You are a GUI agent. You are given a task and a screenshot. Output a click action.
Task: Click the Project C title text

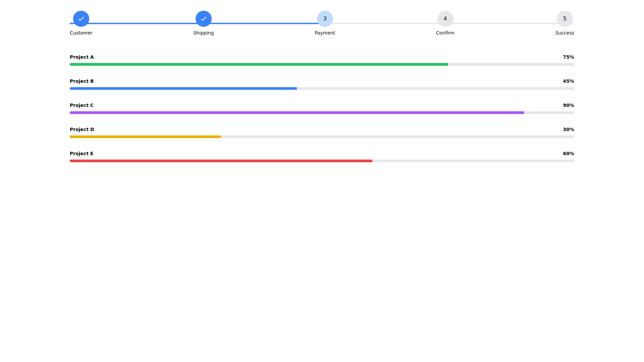[82, 105]
